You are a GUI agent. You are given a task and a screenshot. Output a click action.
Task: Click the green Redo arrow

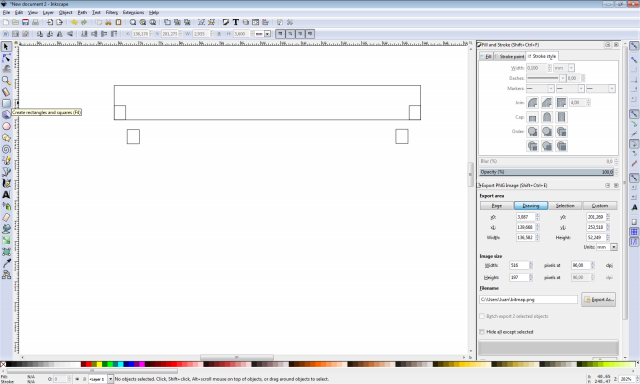click(84, 22)
